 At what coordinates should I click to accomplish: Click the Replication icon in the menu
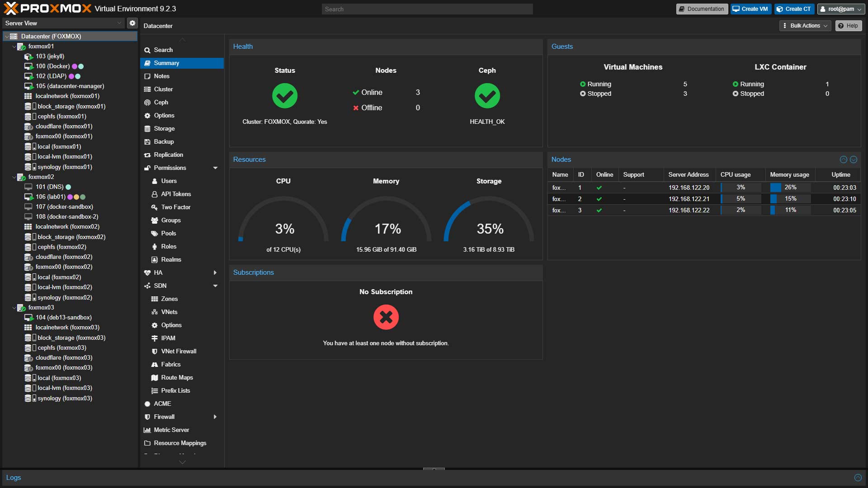click(x=147, y=155)
